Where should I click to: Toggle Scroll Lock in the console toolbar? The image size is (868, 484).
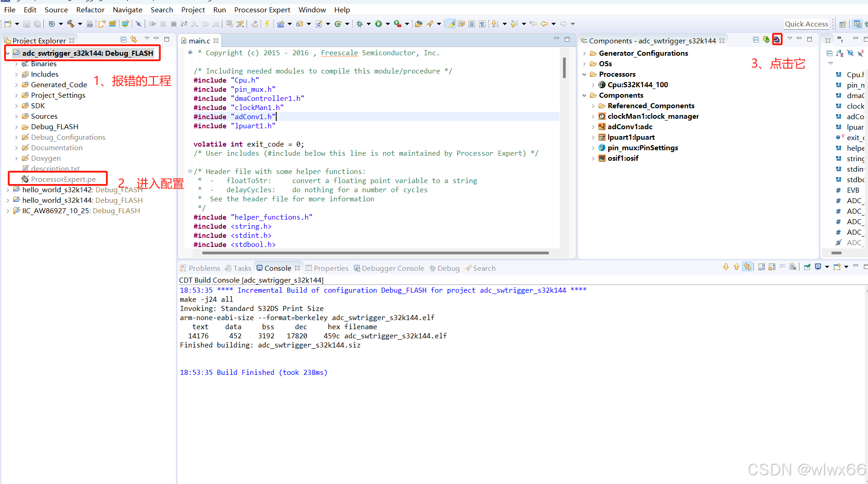[x=772, y=267]
